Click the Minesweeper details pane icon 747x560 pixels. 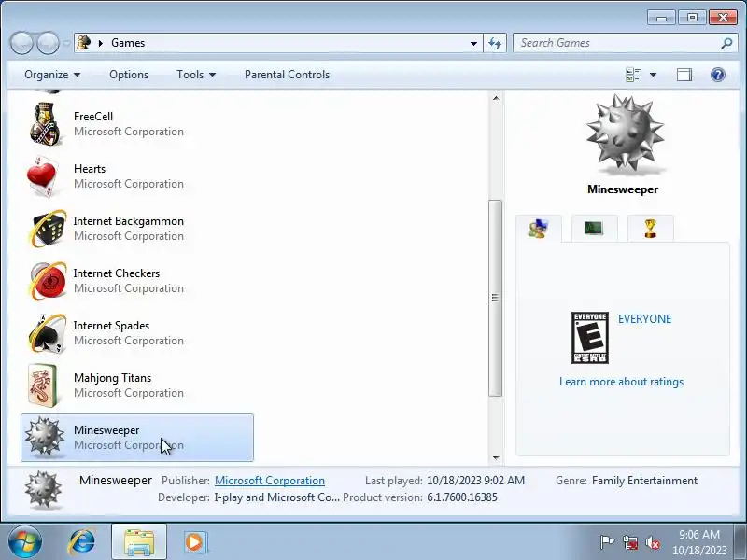43,489
